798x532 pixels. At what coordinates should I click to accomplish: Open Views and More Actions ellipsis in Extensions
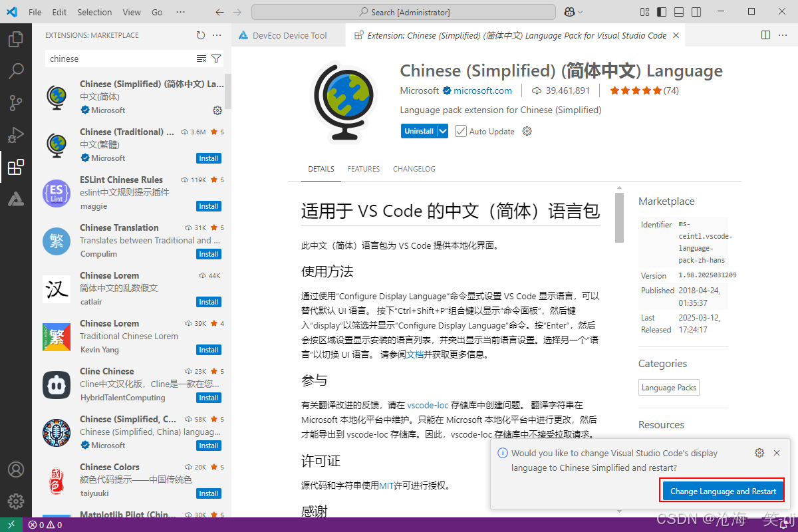click(217, 35)
